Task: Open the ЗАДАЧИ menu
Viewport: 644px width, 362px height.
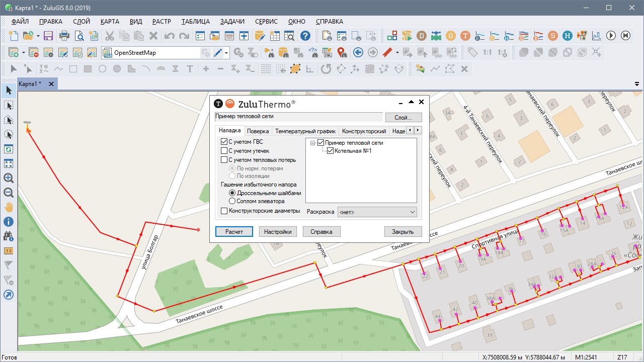Action: coord(232,22)
